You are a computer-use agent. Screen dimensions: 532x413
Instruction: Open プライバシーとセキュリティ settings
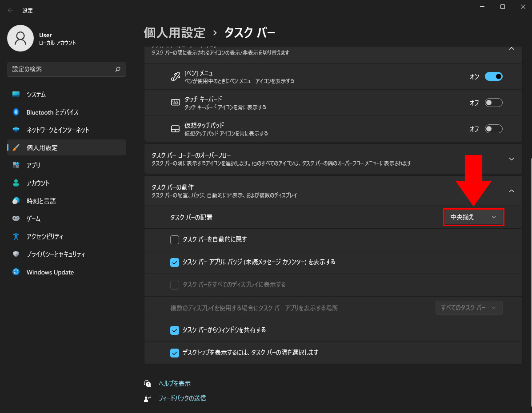coord(67,254)
